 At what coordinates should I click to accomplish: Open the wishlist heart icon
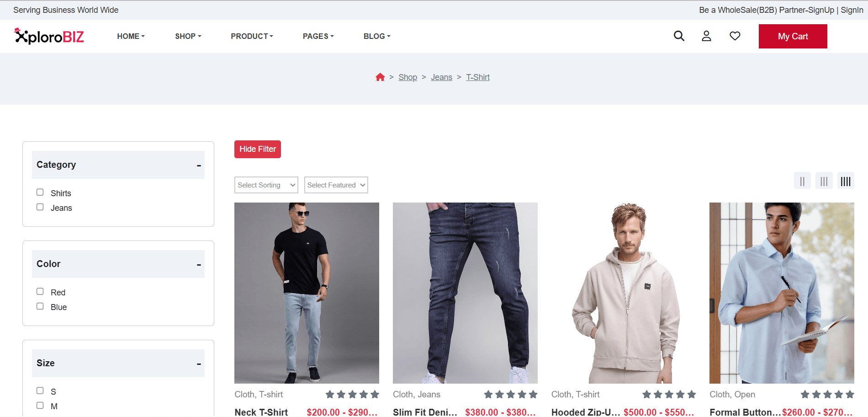click(735, 36)
